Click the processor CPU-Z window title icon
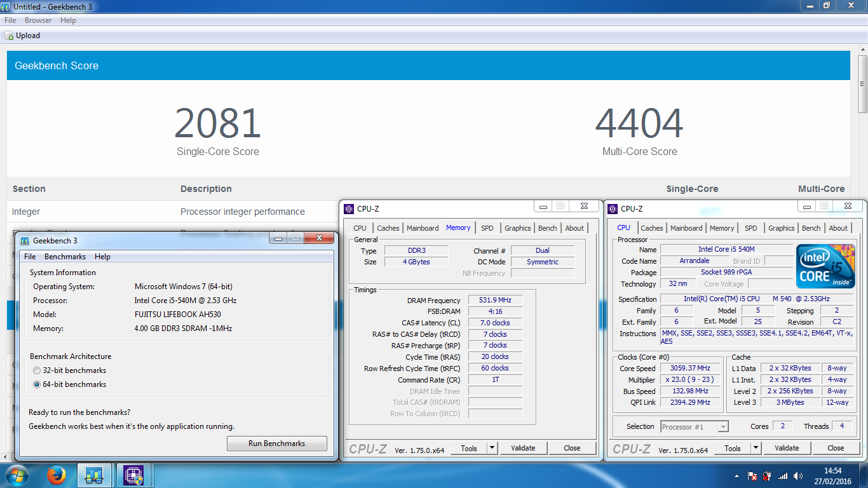 pyautogui.click(x=613, y=208)
